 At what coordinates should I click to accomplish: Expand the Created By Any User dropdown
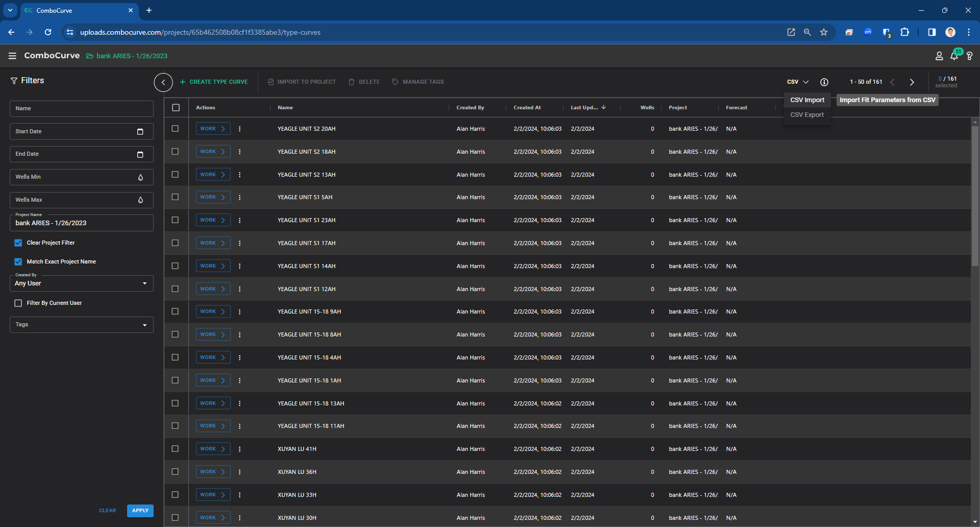click(x=82, y=283)
